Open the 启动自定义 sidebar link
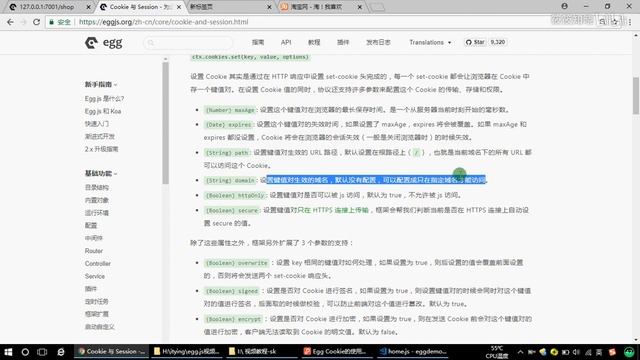 pos(100,327)
